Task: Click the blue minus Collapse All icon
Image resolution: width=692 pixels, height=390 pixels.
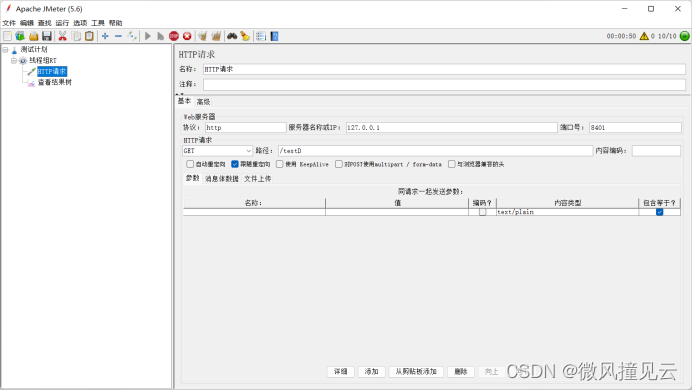Action: (x=118, y=36)
